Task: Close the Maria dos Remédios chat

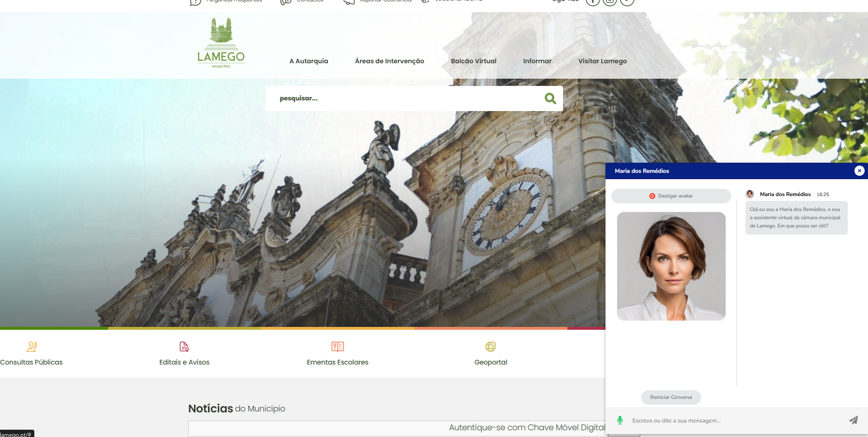Action: [859, 171]
